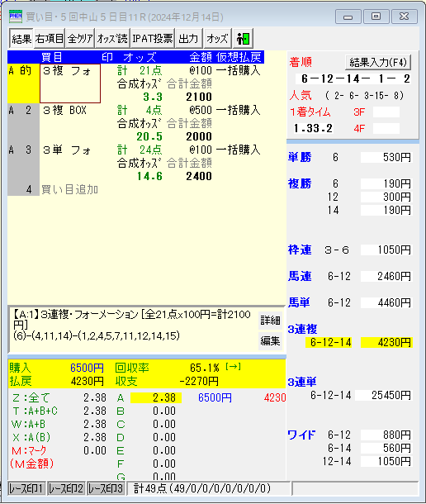This screenshot has height=504, width=426.
Task: Click the highlighted A value 2.38
Action: pyautogui.click(x=156, y=398)
